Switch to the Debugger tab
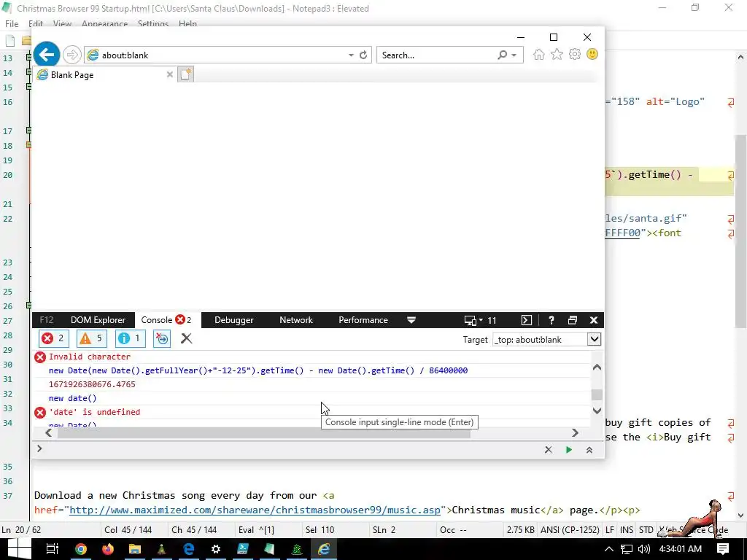 234,320
